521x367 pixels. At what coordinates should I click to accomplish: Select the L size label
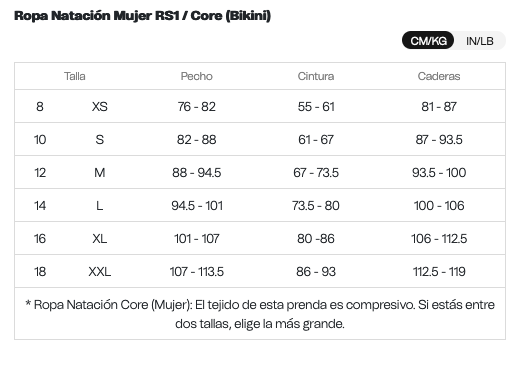(100, 205)
